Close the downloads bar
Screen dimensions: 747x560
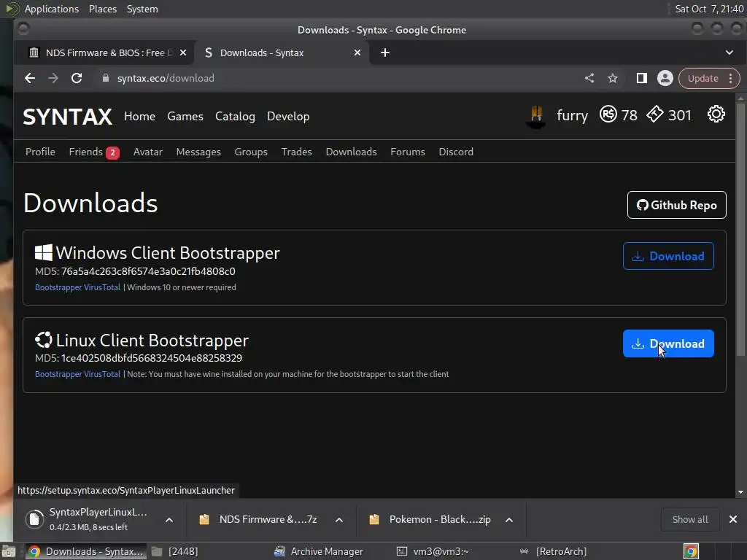tap(733, 519)
